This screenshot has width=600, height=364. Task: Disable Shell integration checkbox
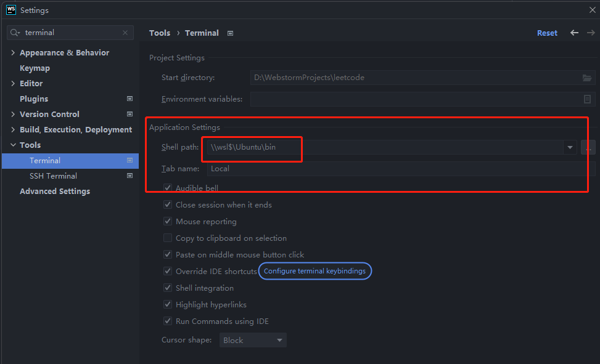[x=168, y=288]
